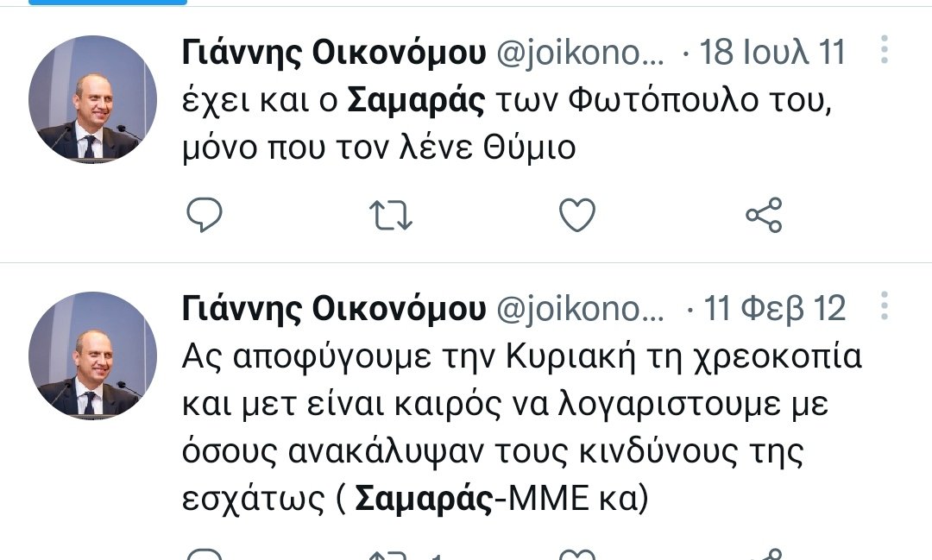Open profile photo on the χρεοκοπία tweet
Viewport: 932px width, 560px height.
[92, 356]
